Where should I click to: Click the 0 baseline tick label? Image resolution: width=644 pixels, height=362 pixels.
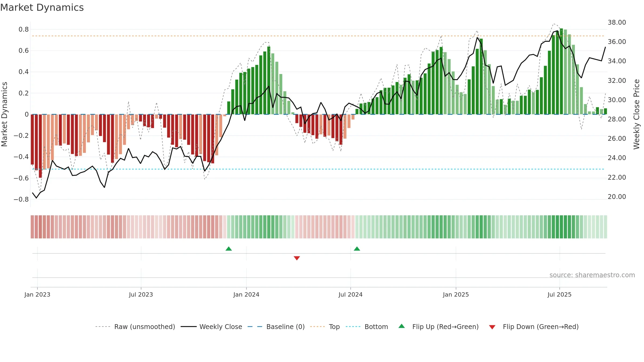(27, 114)
